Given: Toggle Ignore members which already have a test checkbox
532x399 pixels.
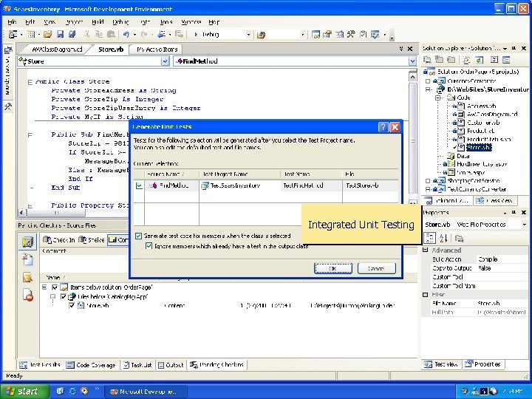Looking at the screenshot, I should 149,246.
